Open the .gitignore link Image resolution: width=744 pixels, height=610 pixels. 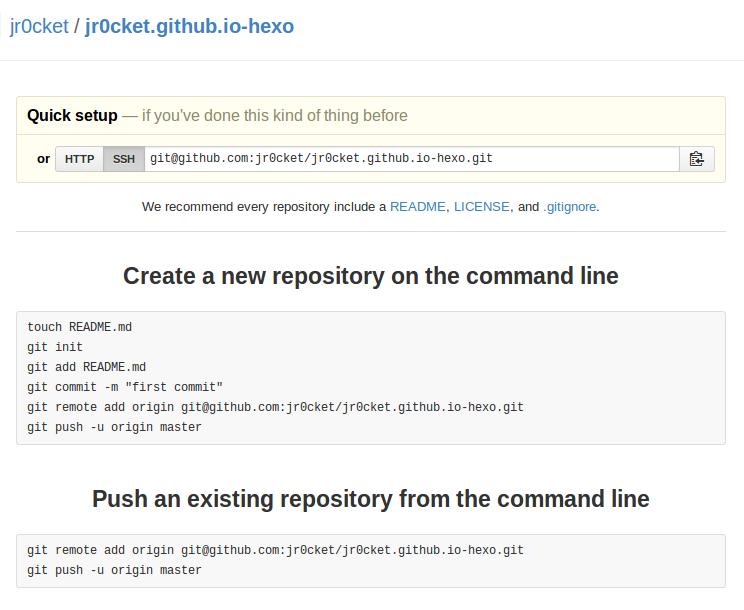click(x=569, y=207)
